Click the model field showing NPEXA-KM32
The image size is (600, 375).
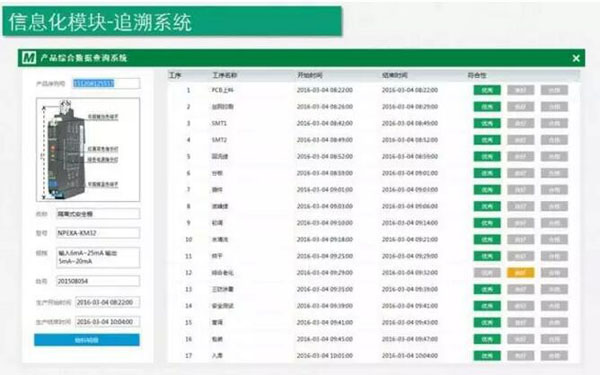coord(98,233)
